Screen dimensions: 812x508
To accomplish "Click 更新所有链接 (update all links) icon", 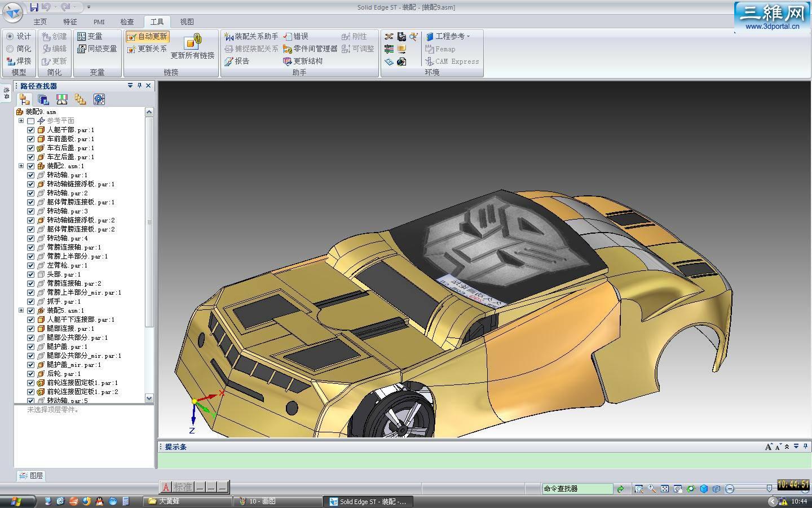I will (x=193, y=41).
